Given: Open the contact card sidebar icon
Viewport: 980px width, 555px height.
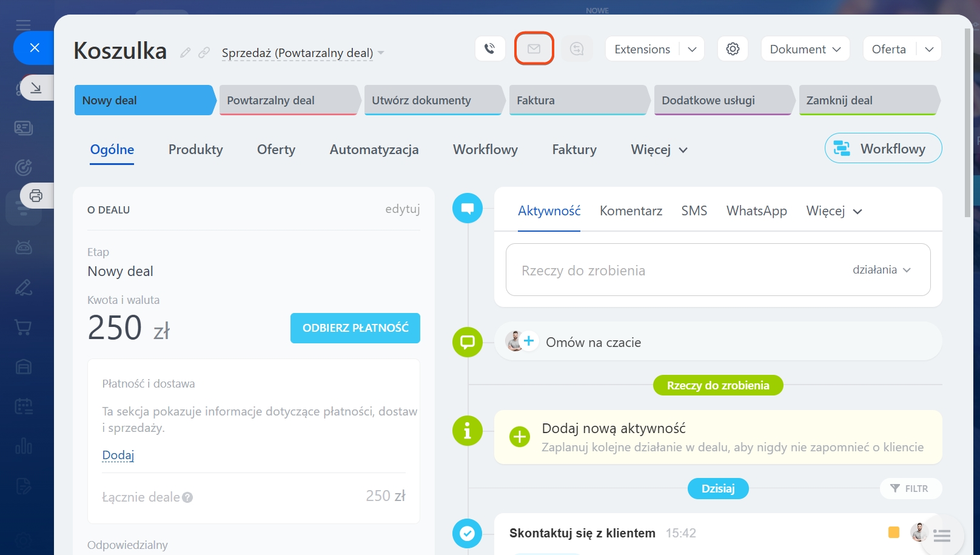Looking at the screenshot, I should 24,128.
